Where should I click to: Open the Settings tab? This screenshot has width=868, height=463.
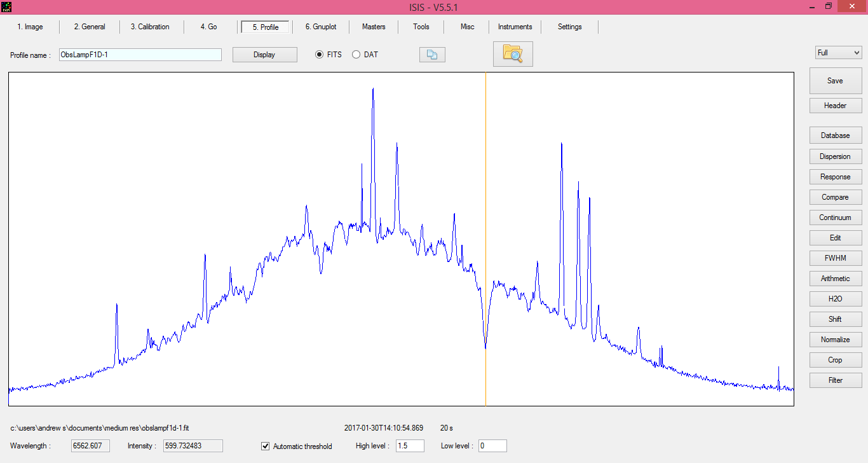click(569, 27)
